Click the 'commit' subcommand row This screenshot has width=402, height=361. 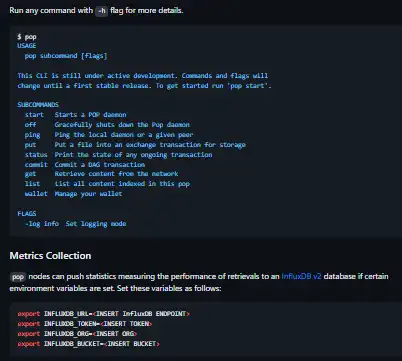(85, 165)
